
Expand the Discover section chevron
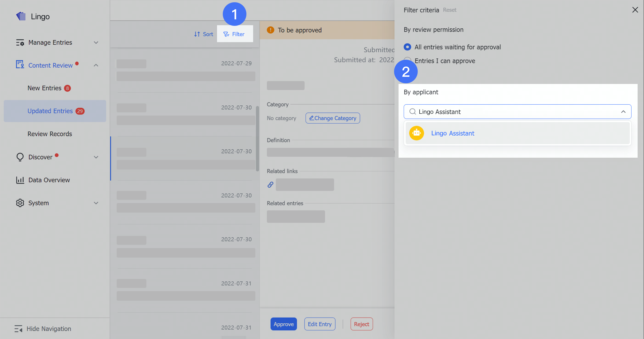tap(96, 157)
